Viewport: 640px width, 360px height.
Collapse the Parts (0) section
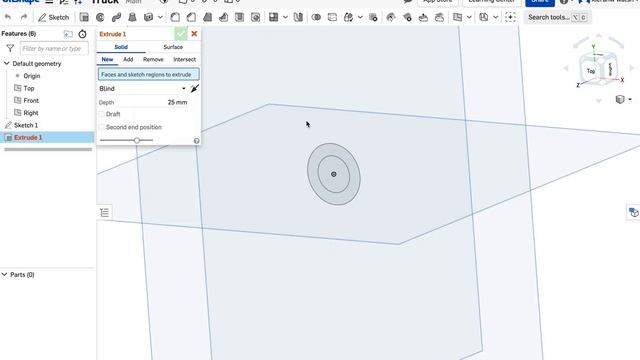click(4, 275)
